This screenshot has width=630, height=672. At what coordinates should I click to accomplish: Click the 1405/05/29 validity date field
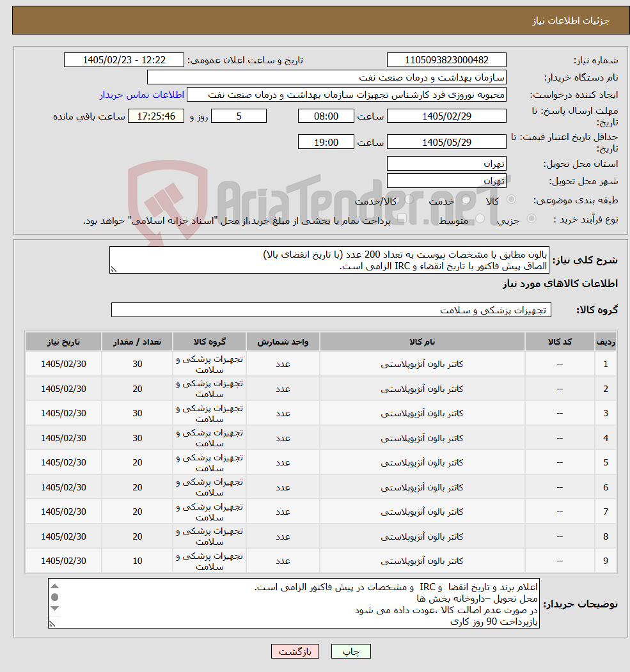tap(446, 143)
